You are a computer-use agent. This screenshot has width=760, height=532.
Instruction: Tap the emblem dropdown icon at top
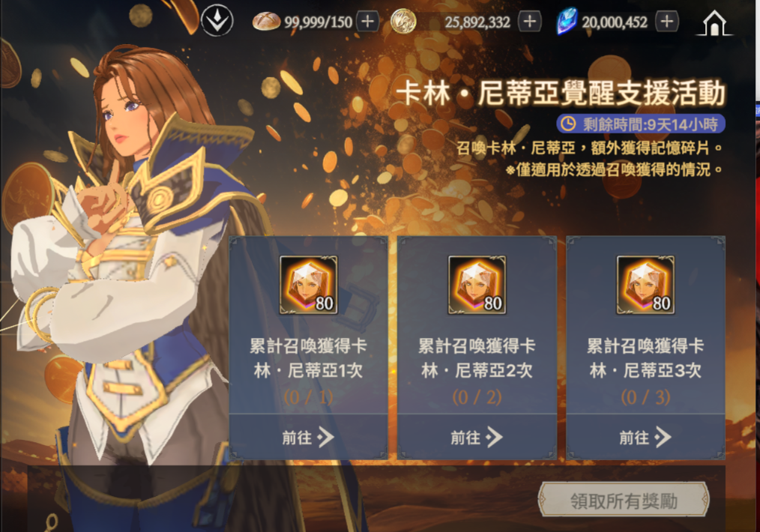[x=217, y=20]
